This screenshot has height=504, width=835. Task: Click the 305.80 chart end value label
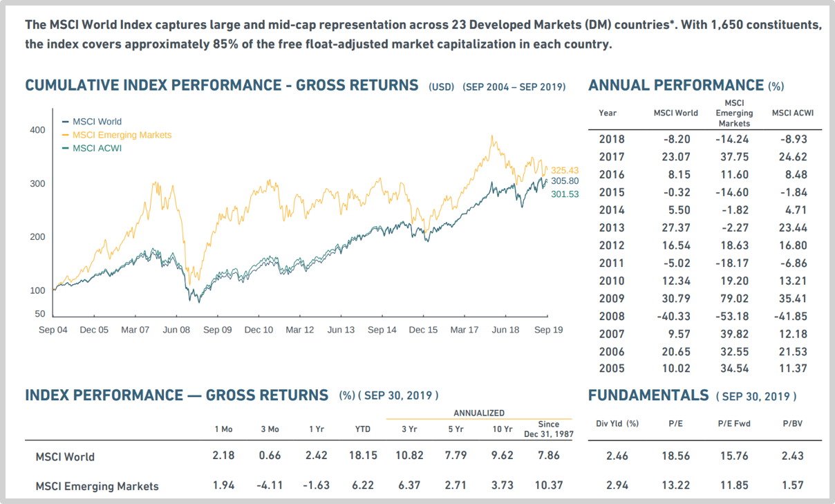tap(564, 181)
